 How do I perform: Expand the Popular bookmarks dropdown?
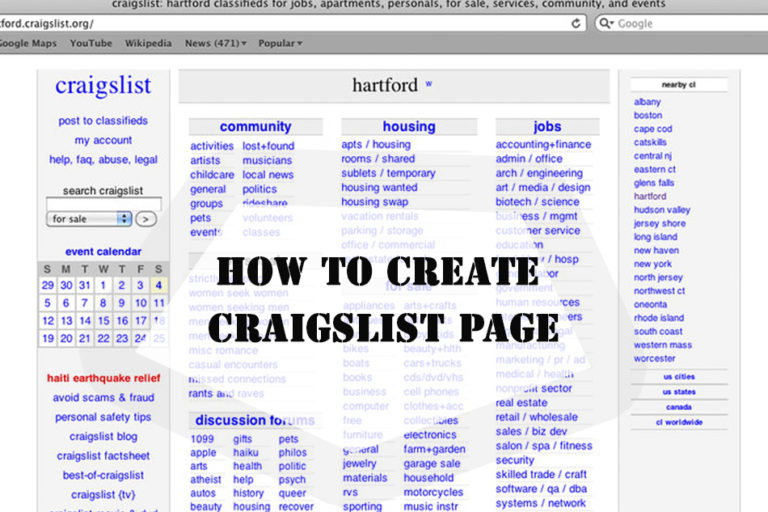click(280, 44)
